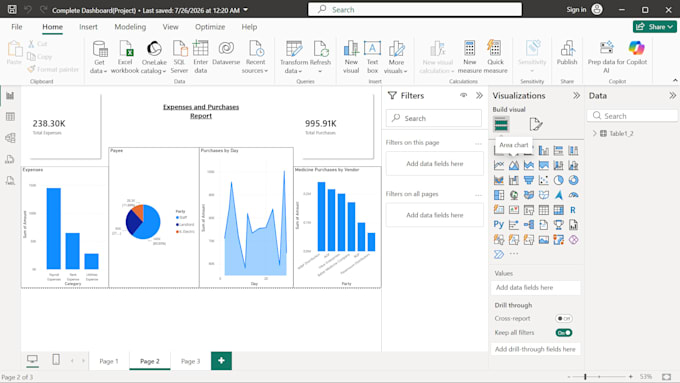Screen dimensions: 680x383
Task: Insert the Image visual
Action: [544, 239]
